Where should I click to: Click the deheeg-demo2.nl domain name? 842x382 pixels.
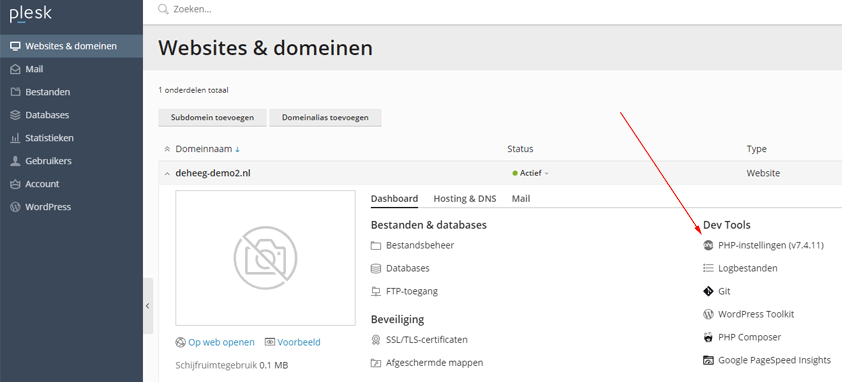click(x=213, y=174)
